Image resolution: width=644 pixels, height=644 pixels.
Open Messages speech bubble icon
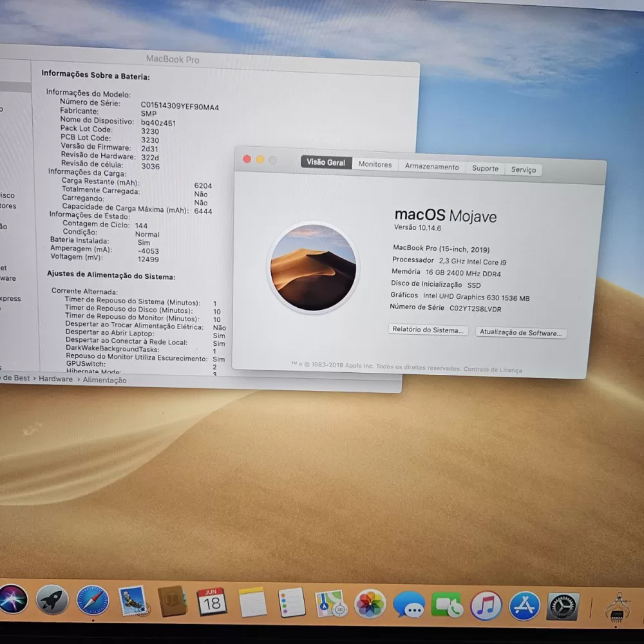pos(409,605)
